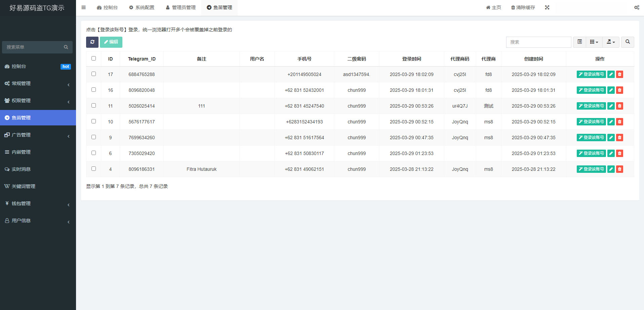This screenshot has width=644, height=310.
Task: Click the search magnifier in the table toolbar
Action: 627,42
